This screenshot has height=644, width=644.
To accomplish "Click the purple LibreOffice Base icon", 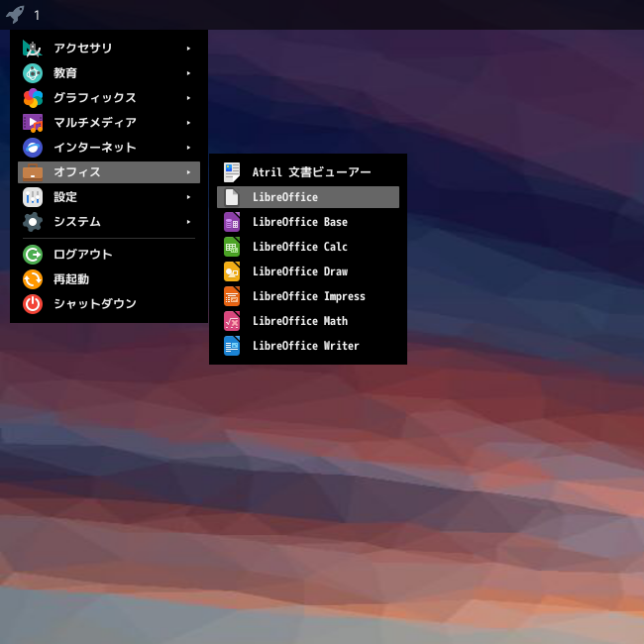I will [x=232, y=222].
